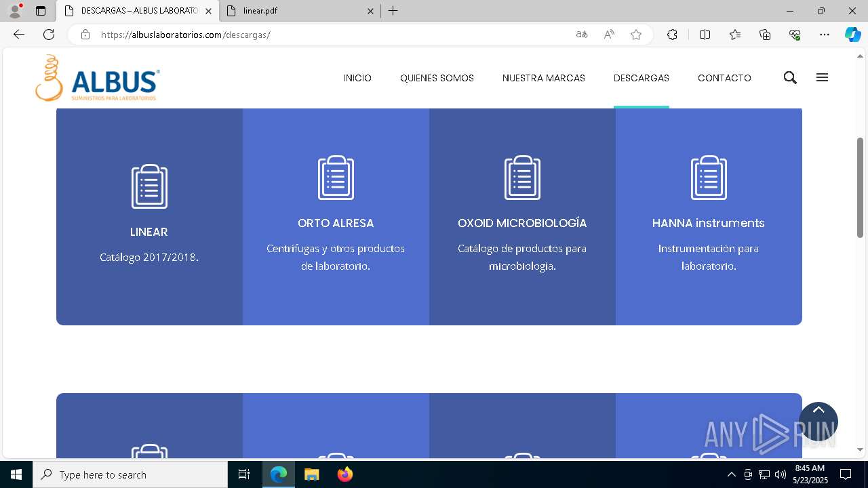
Task: Open Task View on taskbar
Action: click(x=244, y=474)
